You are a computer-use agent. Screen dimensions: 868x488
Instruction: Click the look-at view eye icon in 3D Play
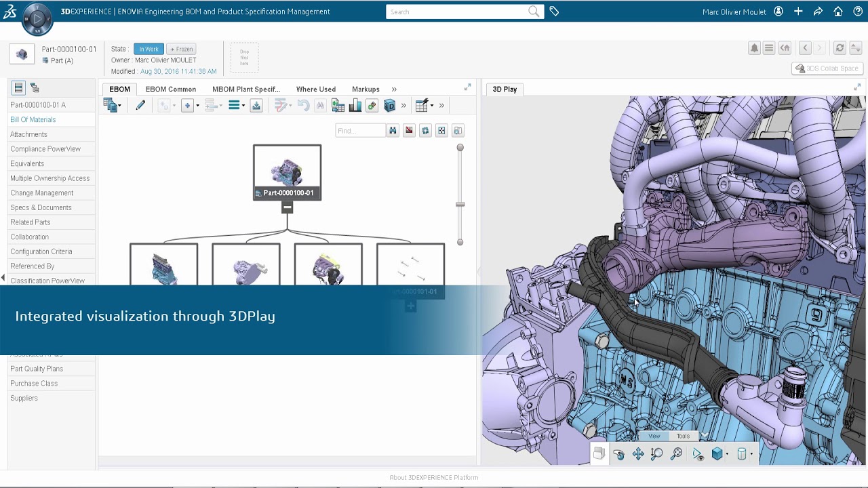point(698,454)
